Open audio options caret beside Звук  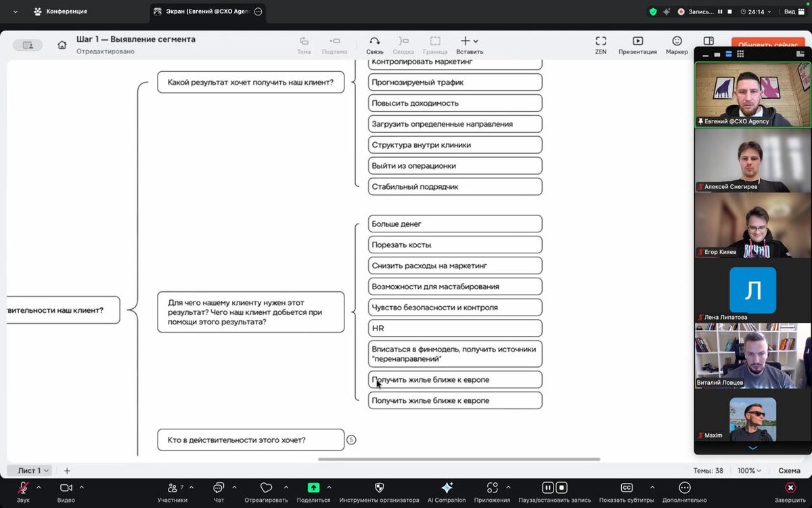[39, 487]
